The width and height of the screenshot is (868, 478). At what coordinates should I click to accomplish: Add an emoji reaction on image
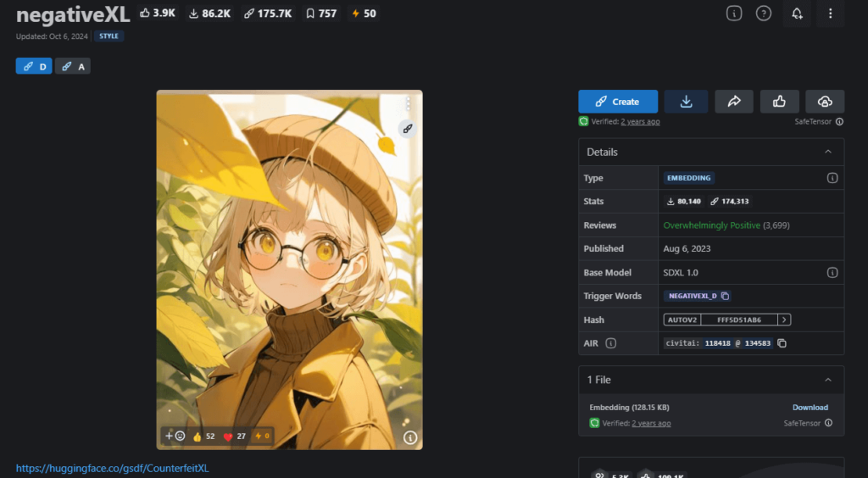point(175,436)
